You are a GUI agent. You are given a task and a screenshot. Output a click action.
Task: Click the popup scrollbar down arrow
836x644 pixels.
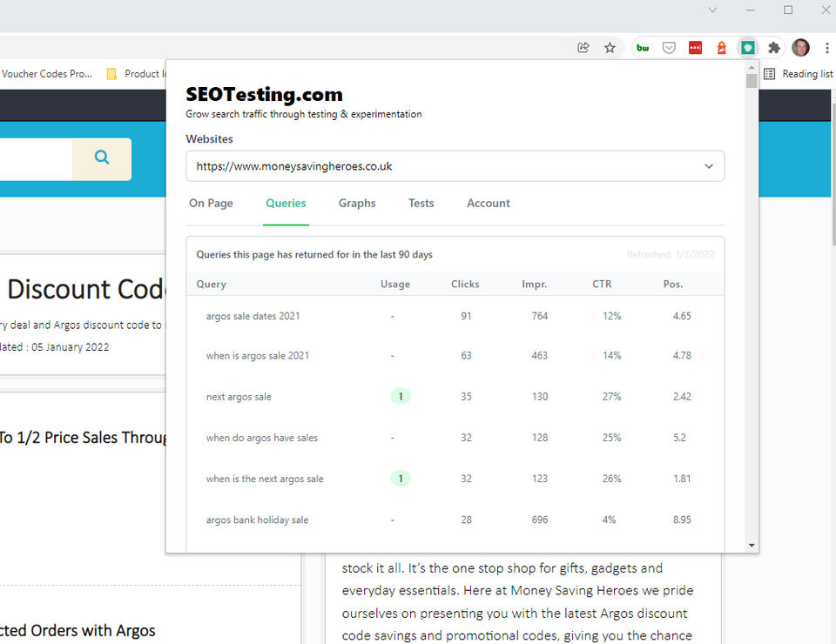coord(752,546)
